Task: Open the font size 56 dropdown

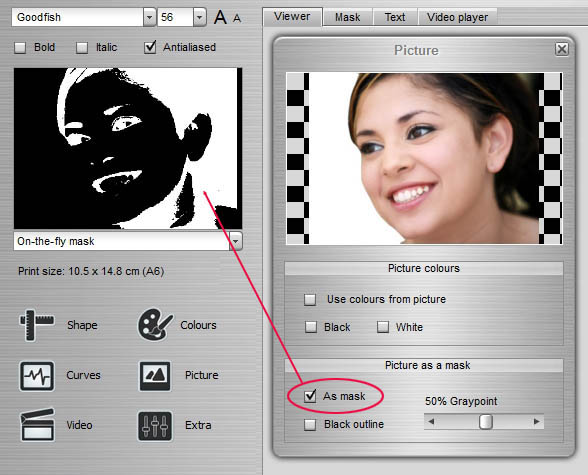Action: (x=200, y=17)
